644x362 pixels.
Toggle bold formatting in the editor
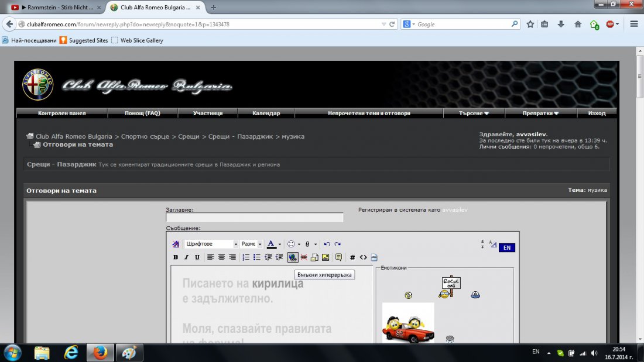point(176,257)
